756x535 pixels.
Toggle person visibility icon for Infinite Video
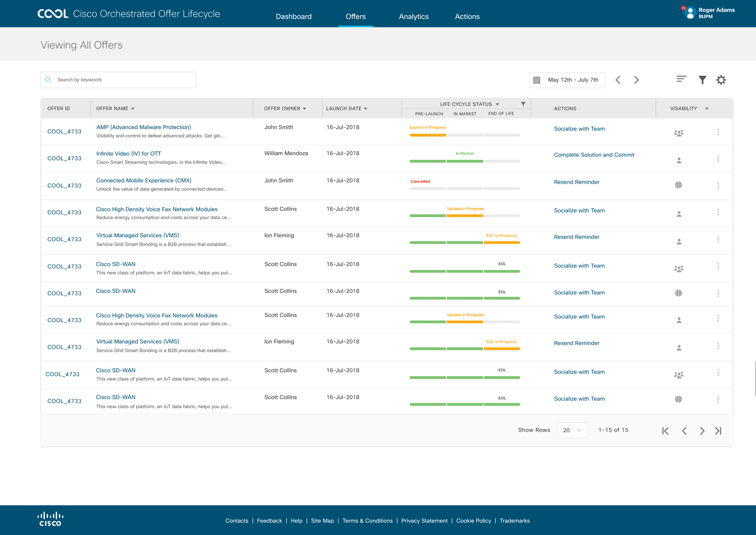pyautogui.click(x=679, y=160)
